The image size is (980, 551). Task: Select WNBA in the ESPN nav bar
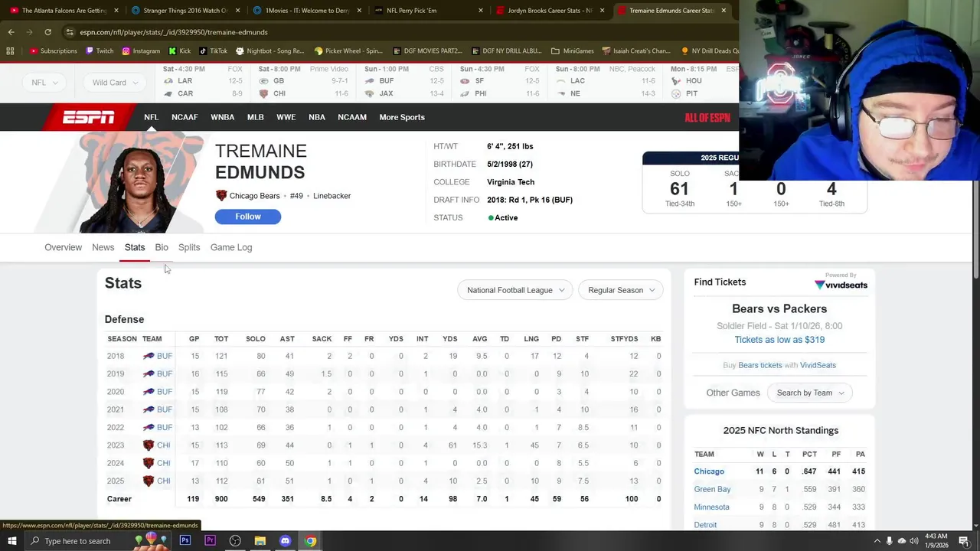(x=223, y=117)
